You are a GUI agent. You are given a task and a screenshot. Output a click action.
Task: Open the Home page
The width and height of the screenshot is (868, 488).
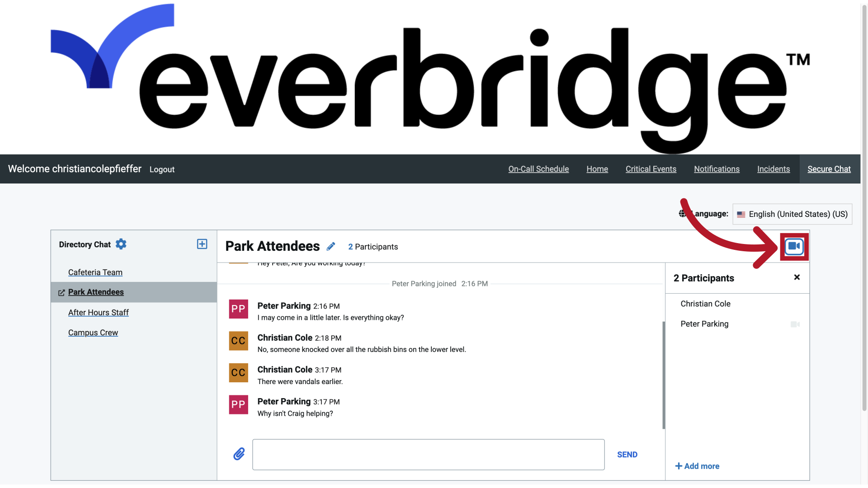(597, 169)
